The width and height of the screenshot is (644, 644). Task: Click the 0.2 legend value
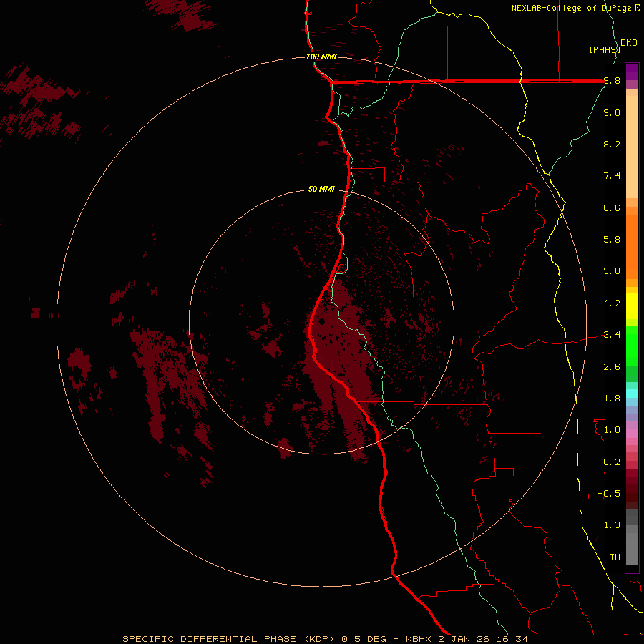[x=612, y=462]
